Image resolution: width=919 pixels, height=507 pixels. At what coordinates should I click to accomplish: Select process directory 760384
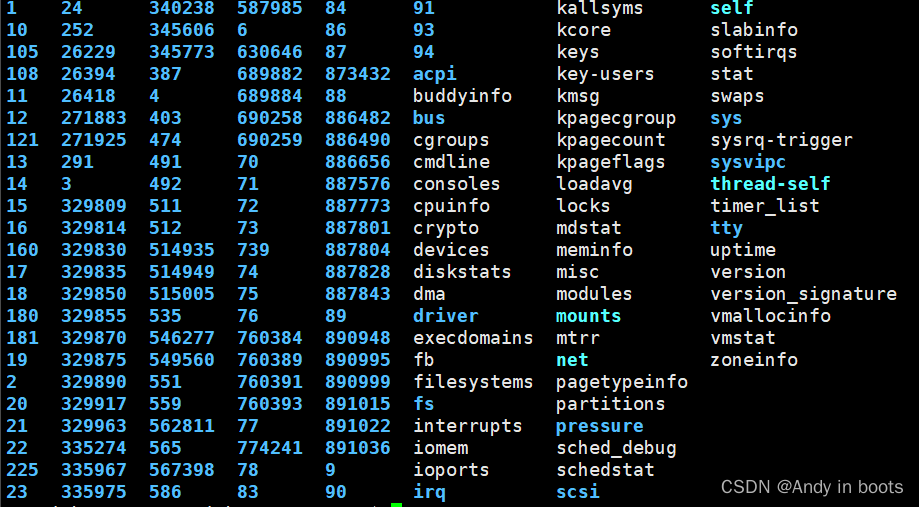click(270, 338)
